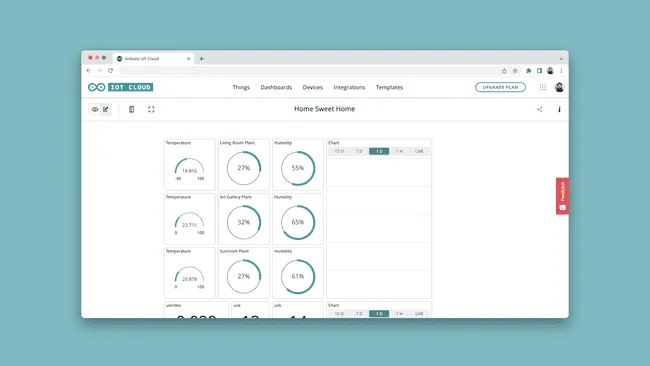Select 15 D range on bottom chart

tap(339, 314)
